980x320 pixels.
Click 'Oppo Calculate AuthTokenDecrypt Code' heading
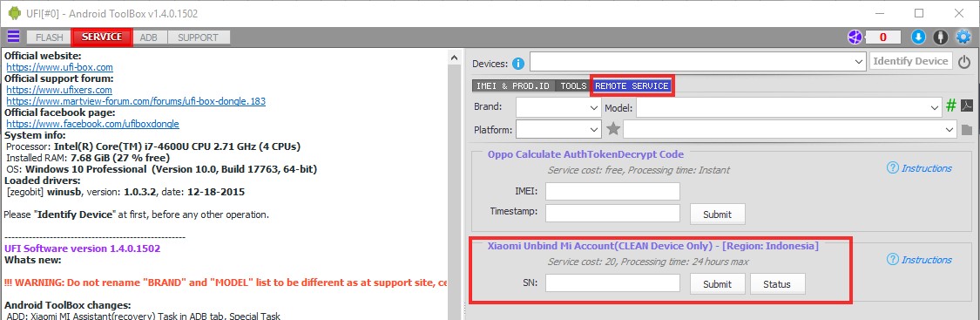[585, 153]
